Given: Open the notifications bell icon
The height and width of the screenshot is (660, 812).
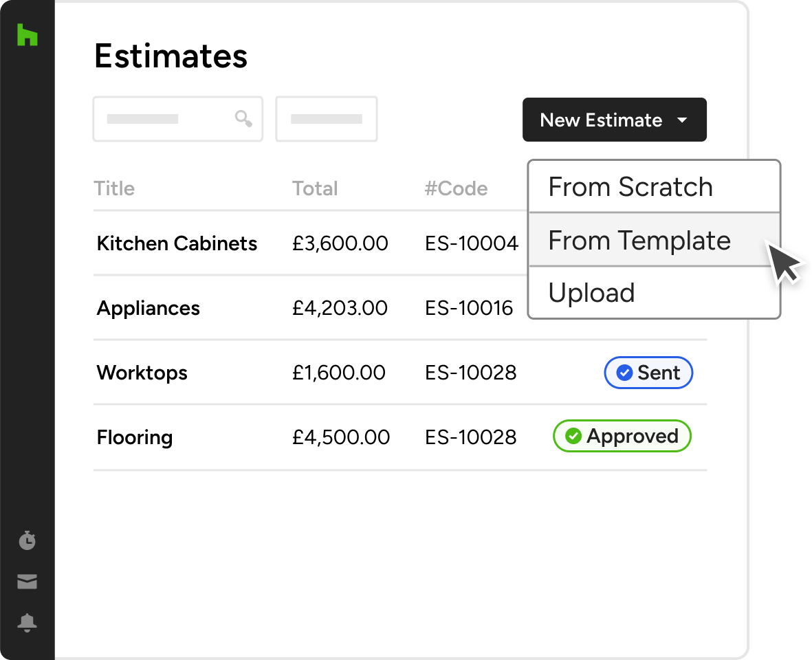Looking at the screenshot, I should [x=27, y=623].
